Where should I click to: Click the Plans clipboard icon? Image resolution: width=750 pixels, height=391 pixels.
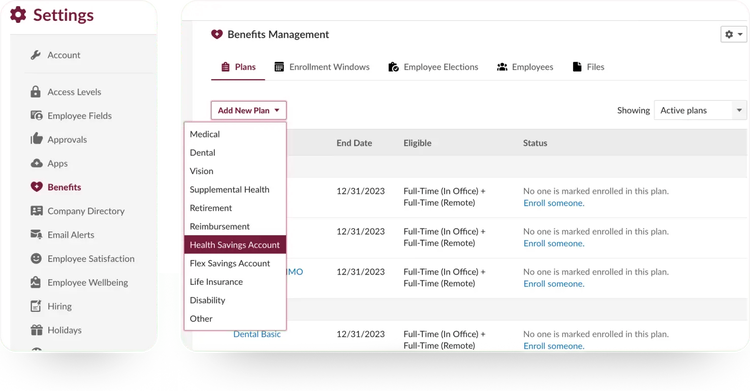pos(225,67)
